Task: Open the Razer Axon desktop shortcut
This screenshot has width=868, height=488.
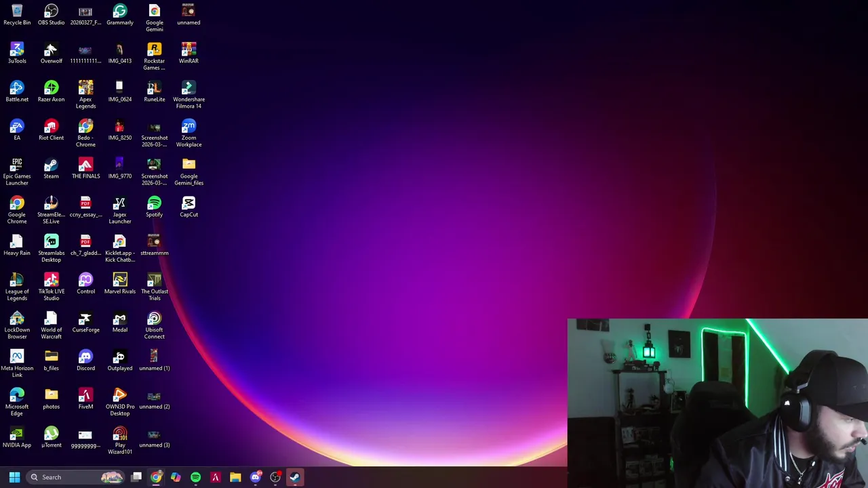Action: (x=51, y=91)
